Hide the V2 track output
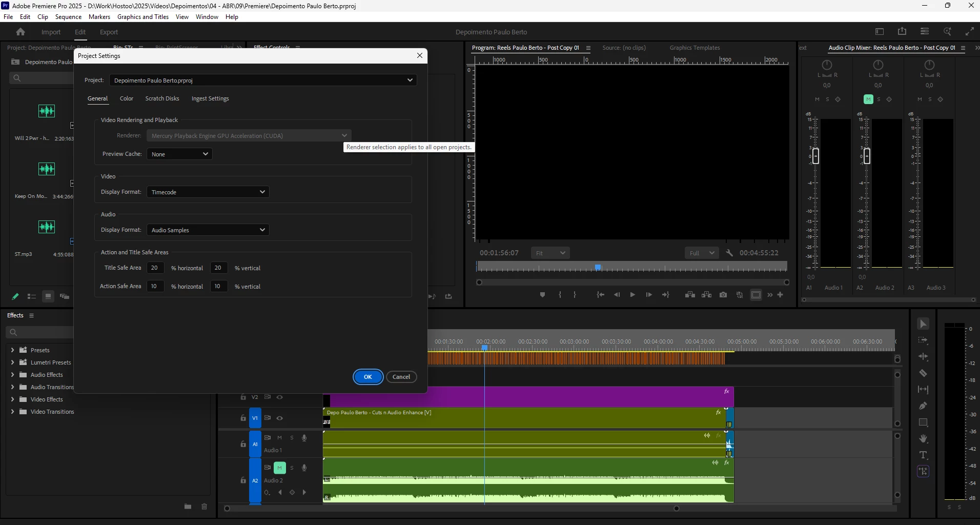Screen dimensions: 980x525 (x=279, y=397)
